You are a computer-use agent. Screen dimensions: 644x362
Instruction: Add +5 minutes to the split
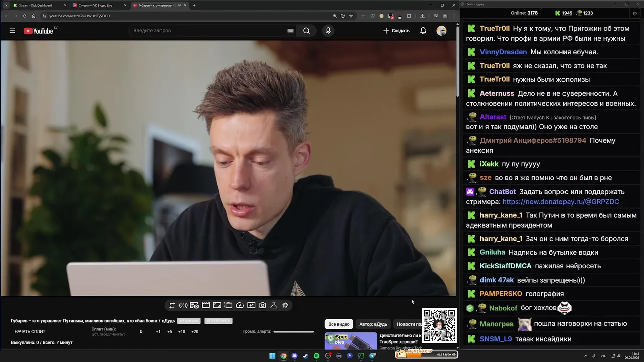[x=170, y=332]
